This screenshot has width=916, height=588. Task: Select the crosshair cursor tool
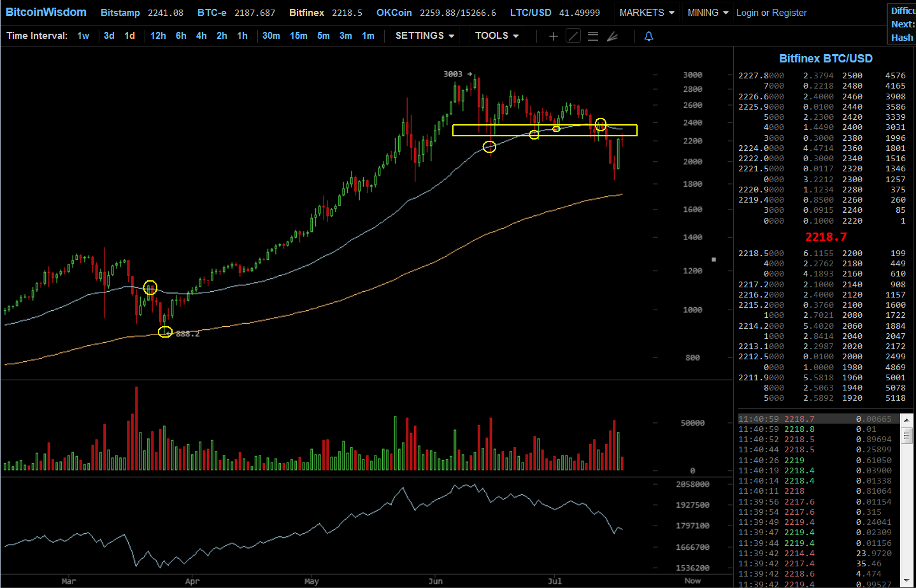pyautogui.click(x=553, y=36)
